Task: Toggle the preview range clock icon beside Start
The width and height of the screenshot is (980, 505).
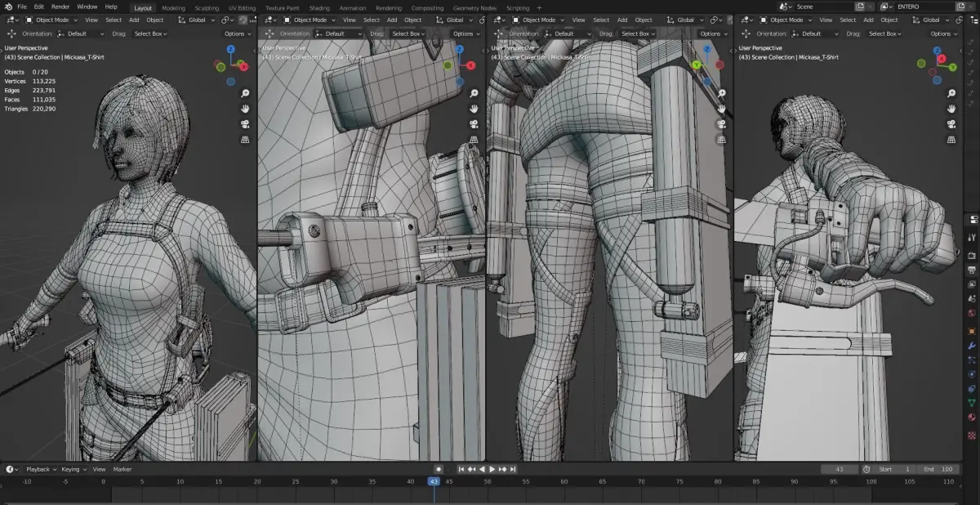Action: pyautogui.click(x=866, y=469)
